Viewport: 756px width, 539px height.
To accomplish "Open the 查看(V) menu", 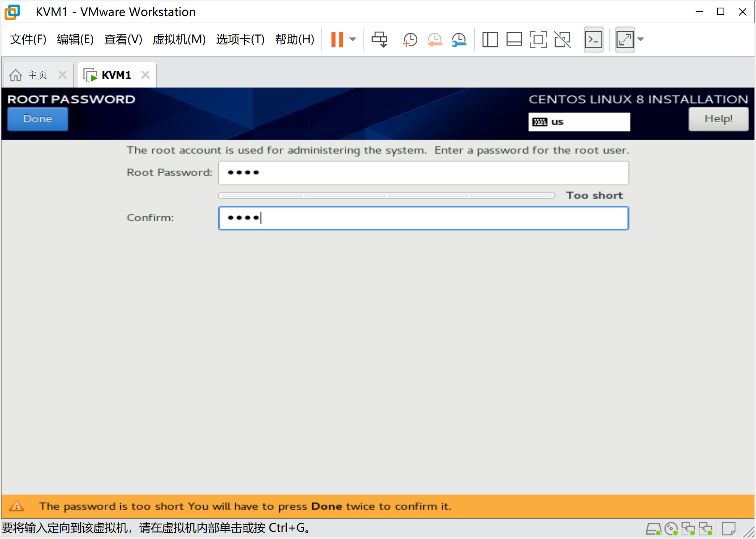I will [123, 39].
